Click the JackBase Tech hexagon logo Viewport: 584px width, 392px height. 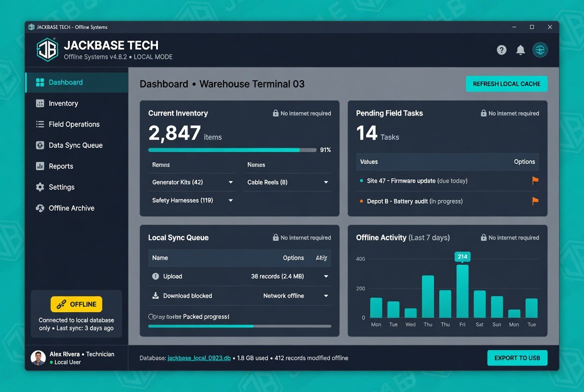coord(47,49)
